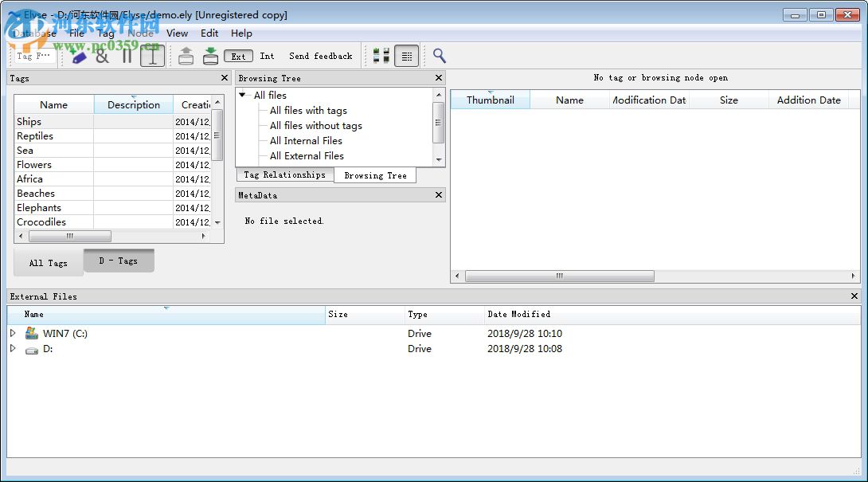The image size is (868, 482).
Task: Switch to list details view icon
Action: [x=406, y=56]
